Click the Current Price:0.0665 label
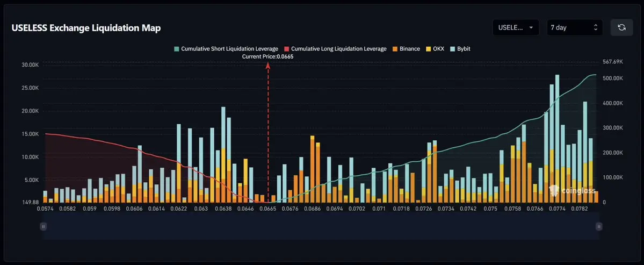 [268, 56]
